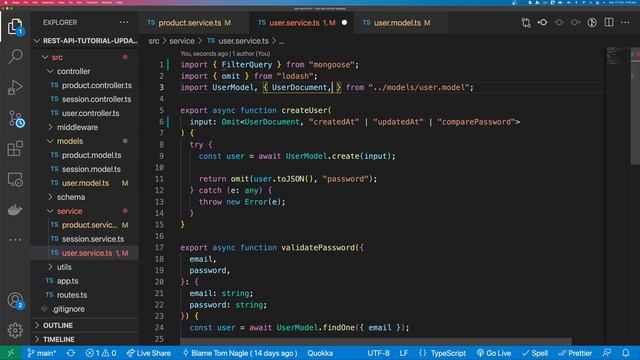Launch Go Live server

tap(494, 353)
